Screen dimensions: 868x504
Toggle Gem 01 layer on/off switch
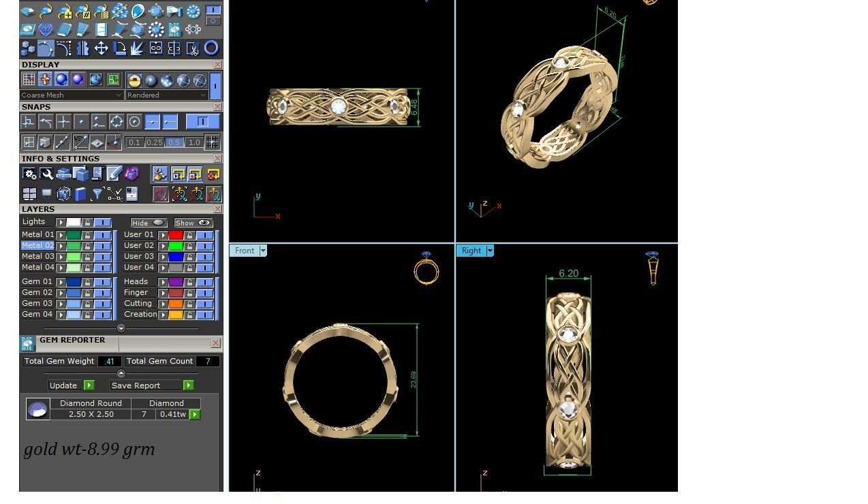(102, 283)
